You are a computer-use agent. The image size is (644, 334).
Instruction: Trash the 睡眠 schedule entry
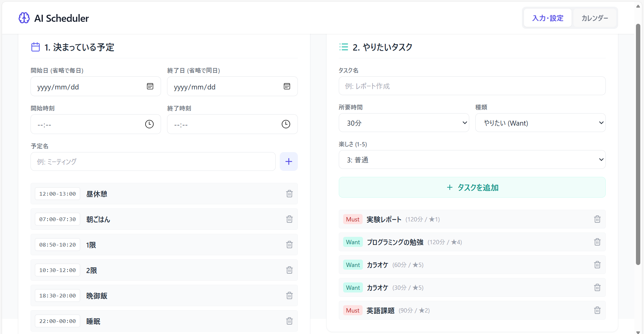(289, 321)
